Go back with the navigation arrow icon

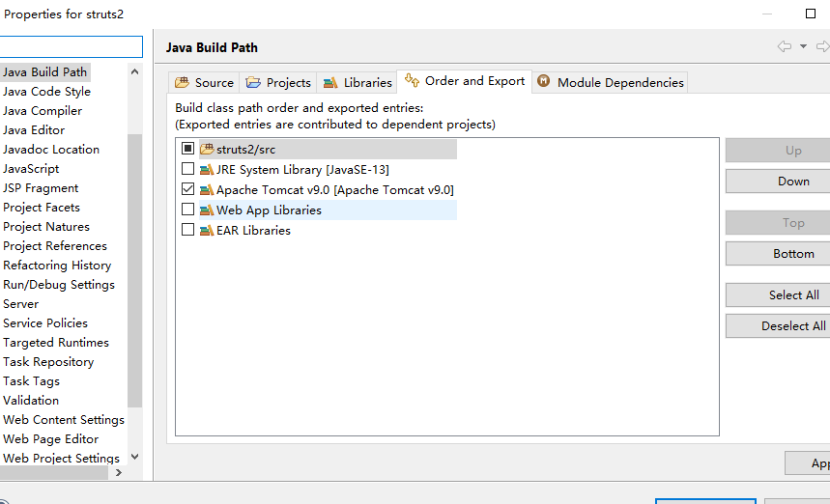[x=785, y=46]
